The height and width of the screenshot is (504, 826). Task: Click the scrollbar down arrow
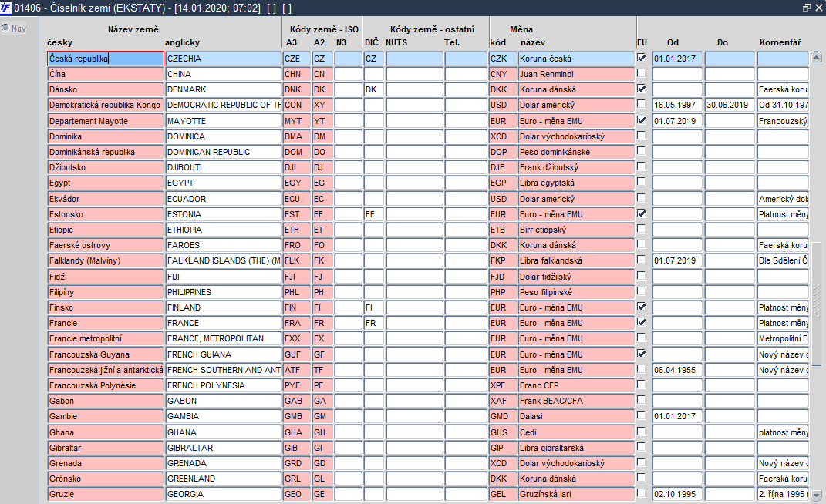point(817,495)
